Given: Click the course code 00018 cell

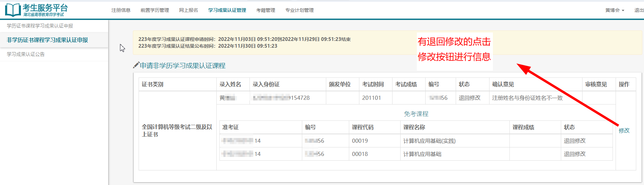Looking at the screenshot, I should 360,154.
